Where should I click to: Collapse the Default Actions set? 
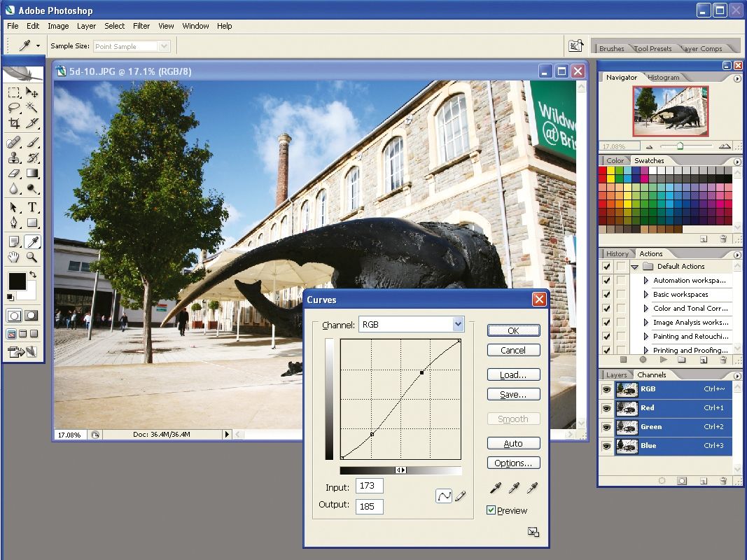click(x=636, y=266)
